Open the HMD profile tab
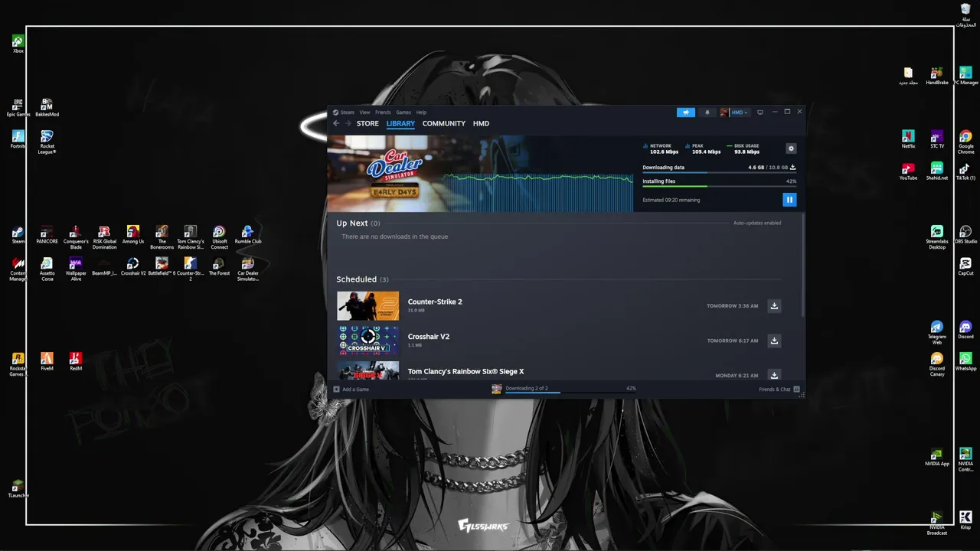The height and width of the screenshot is (551, 980). [x=481, y=123]
